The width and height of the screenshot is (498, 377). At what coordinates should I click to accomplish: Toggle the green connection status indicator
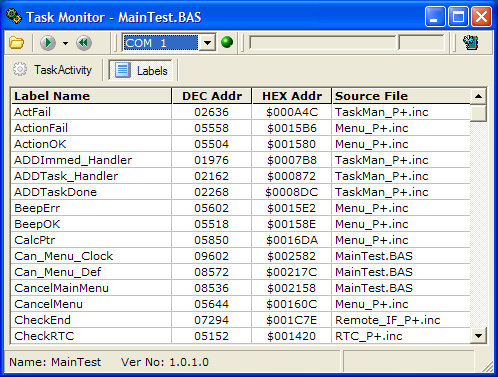(x=227, y=42)
